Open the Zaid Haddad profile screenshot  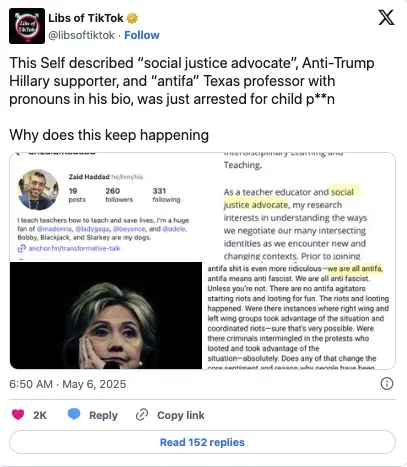(106, 207)
